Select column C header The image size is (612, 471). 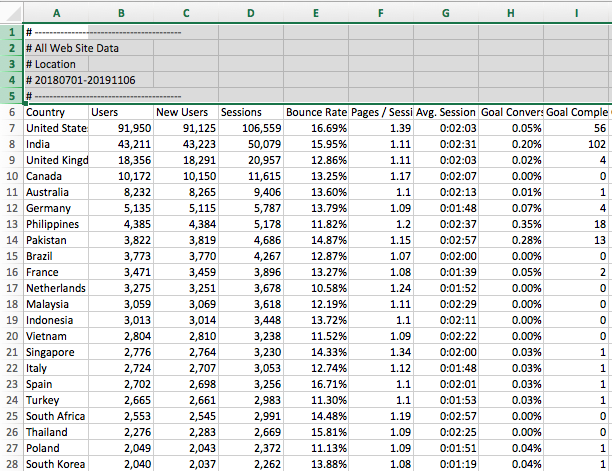(x=186, y=13)
